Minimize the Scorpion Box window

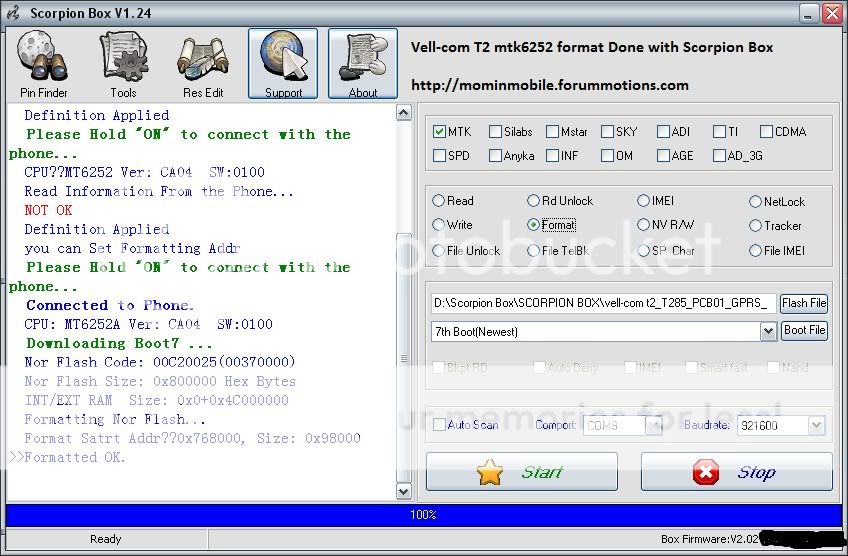[x=809, y=14]
